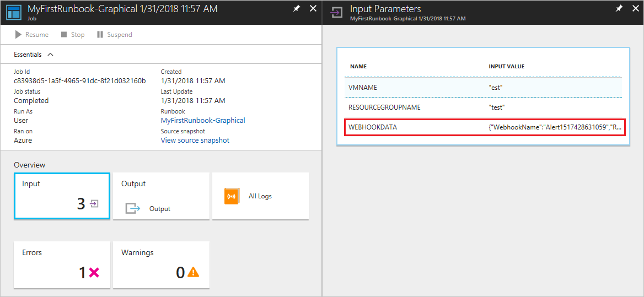
Task: Click the orange Warnings triangle icon
Action: point(193,272)
